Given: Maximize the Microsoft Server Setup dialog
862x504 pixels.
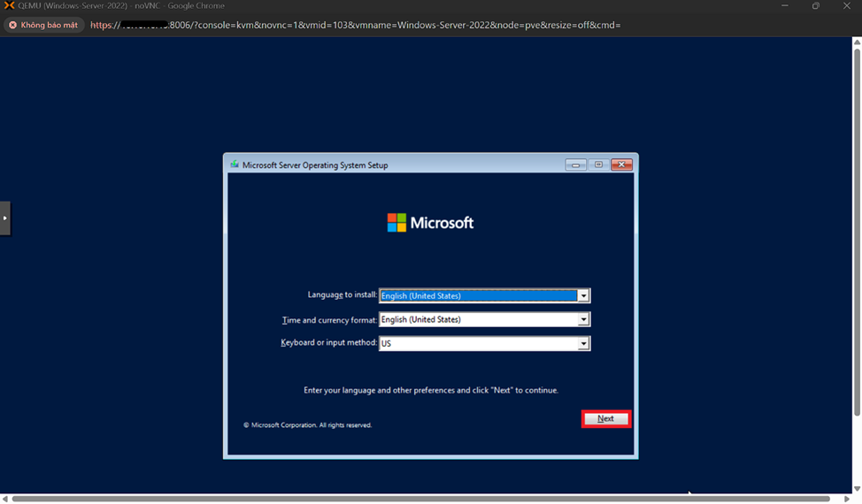Looking at the screenshot, I should [598, 164].
